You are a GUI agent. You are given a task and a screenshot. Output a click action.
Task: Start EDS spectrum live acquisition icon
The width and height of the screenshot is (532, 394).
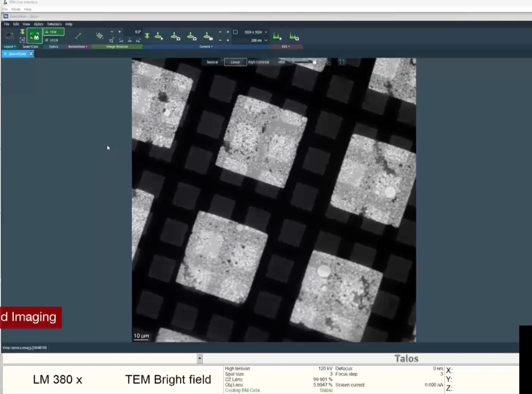point(277,36)
